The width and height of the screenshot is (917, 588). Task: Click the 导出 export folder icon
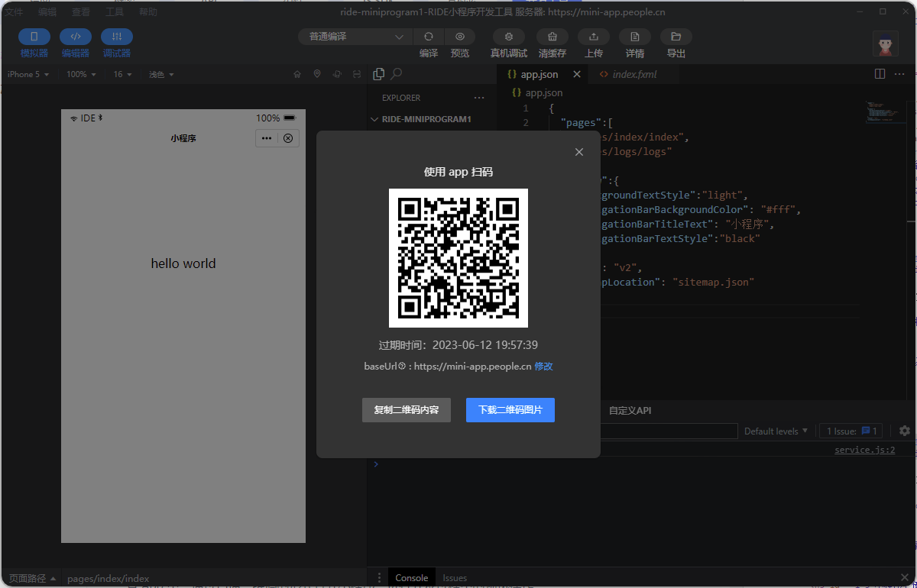click(x=676, y=37)
